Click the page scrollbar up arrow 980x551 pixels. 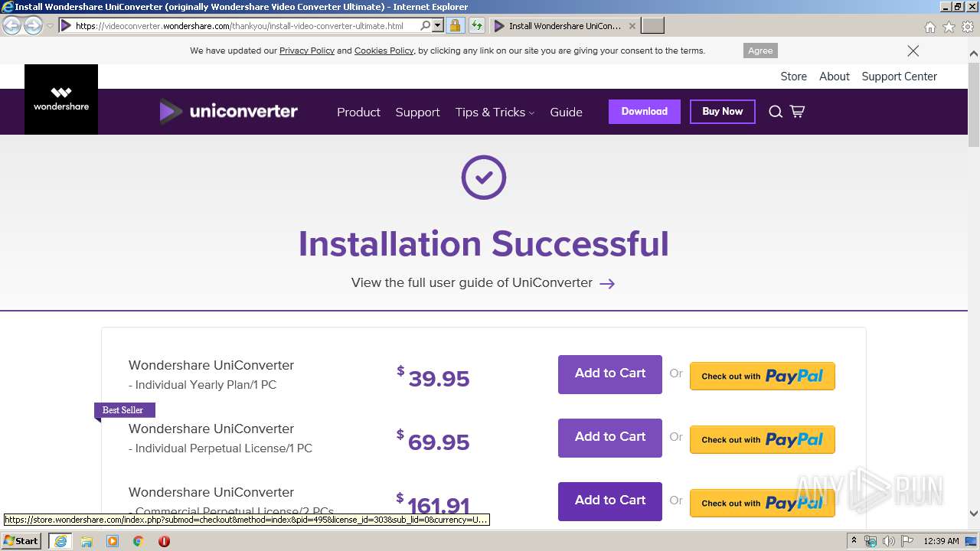(974, 54)
